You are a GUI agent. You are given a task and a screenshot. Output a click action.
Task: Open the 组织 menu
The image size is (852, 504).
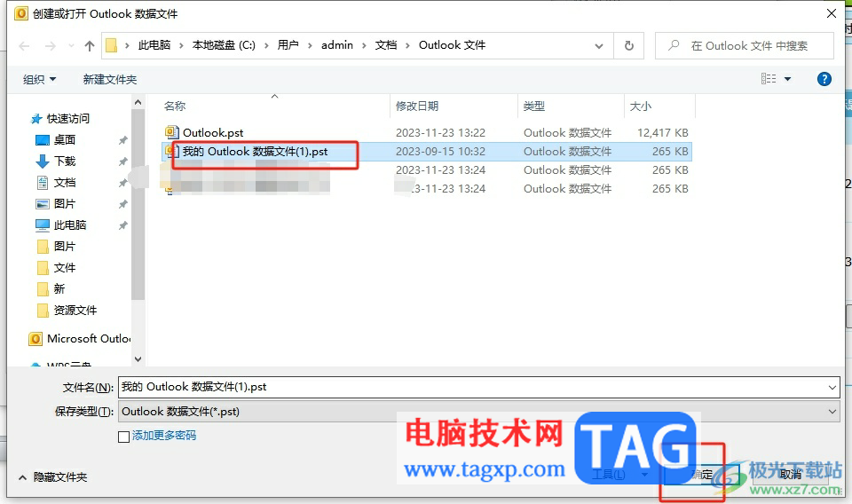coord(39,79)
